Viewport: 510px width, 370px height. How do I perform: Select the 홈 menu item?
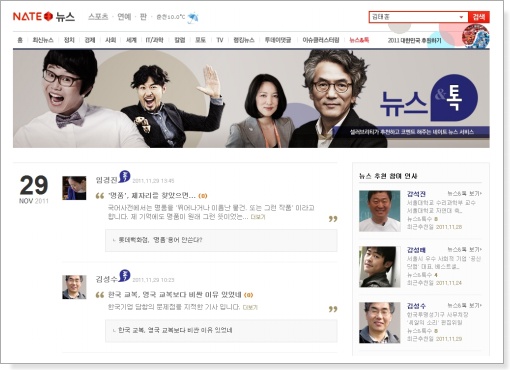coord(20,40)
